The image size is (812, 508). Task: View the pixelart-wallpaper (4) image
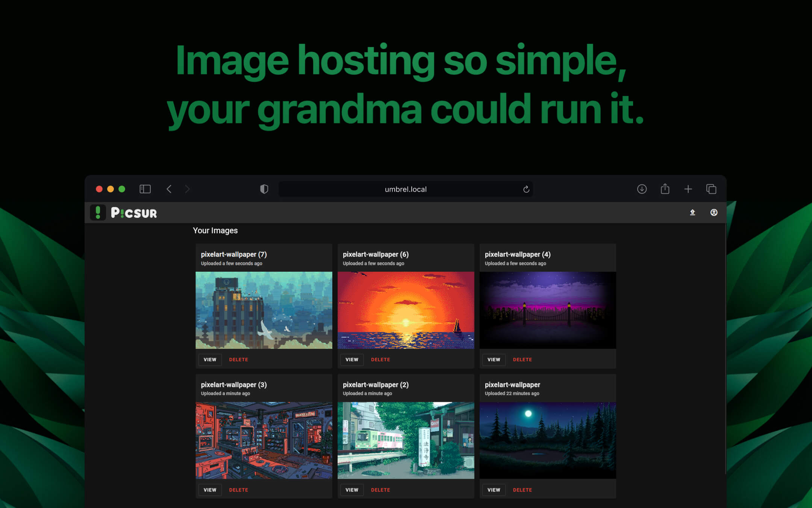pyautogui.click(x=494, y=360)
